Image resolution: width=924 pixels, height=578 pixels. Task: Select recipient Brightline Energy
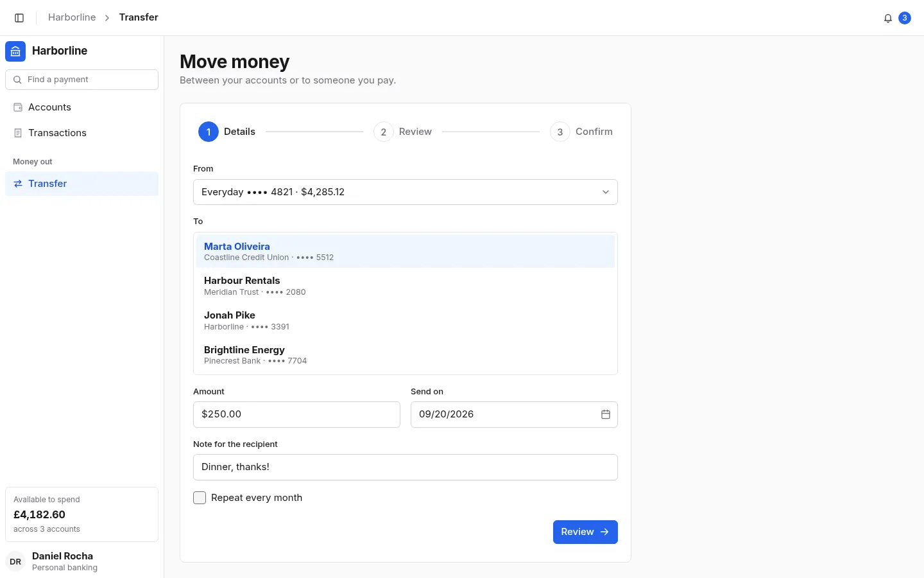406,355
